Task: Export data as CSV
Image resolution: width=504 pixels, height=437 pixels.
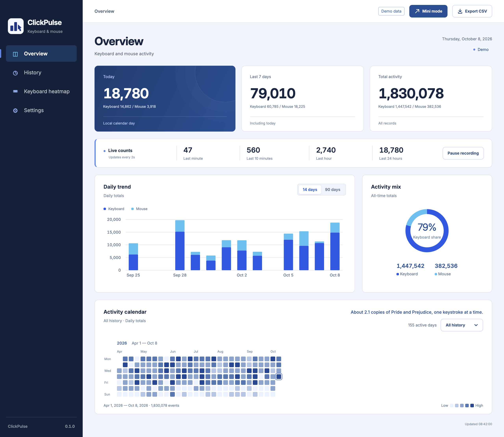Action: point(472,11)
